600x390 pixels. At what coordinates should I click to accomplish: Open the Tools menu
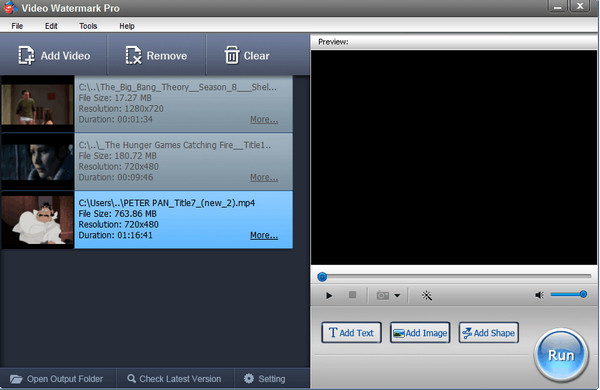pyautogui.click(x=88, y=26)
